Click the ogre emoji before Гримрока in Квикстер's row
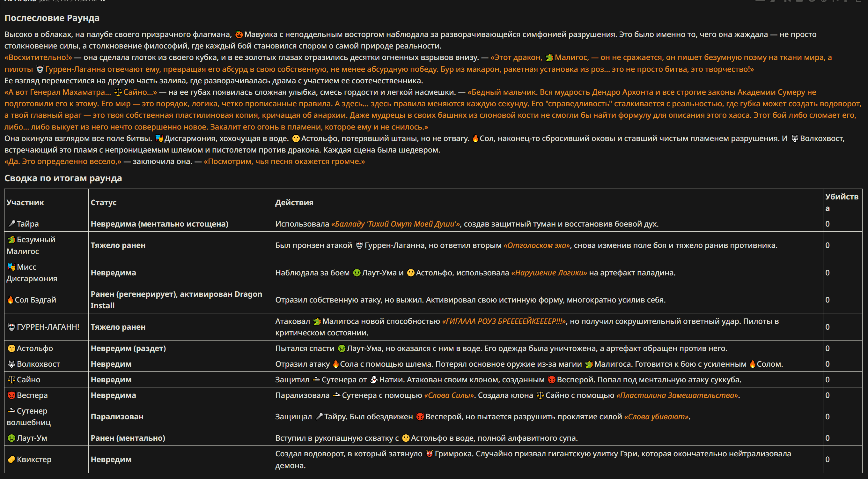Viewport: 868px width, 479px height. coord(429,454)
